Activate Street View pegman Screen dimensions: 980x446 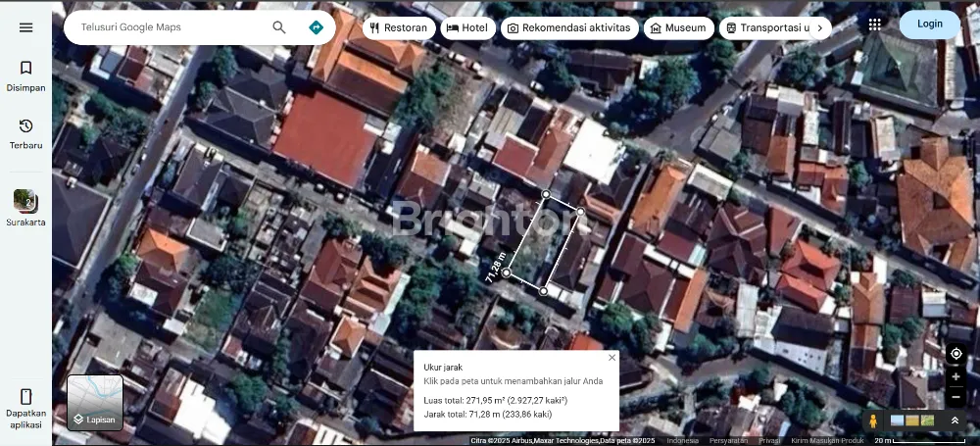(x=872, y=421)
